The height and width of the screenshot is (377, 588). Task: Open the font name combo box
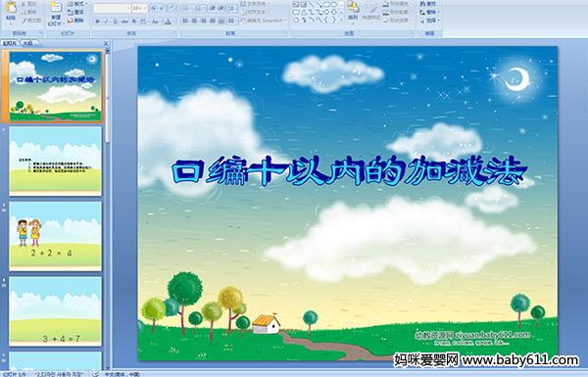(112, 8)
